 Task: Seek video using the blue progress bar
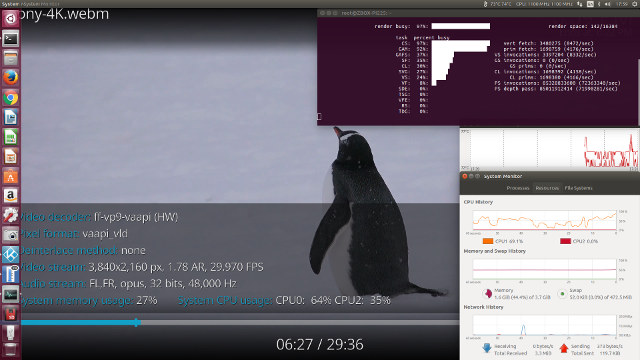[x=240, y=322]
